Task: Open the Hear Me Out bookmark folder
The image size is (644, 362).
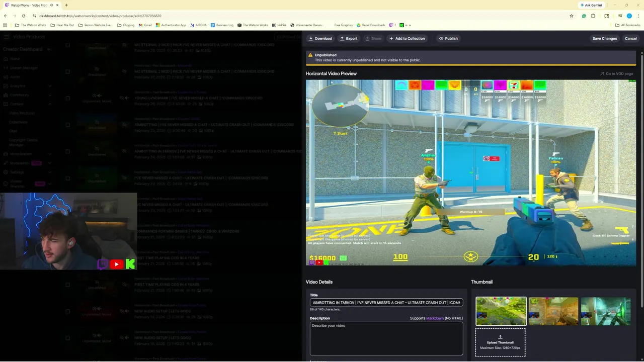Action: click(62, 25)
